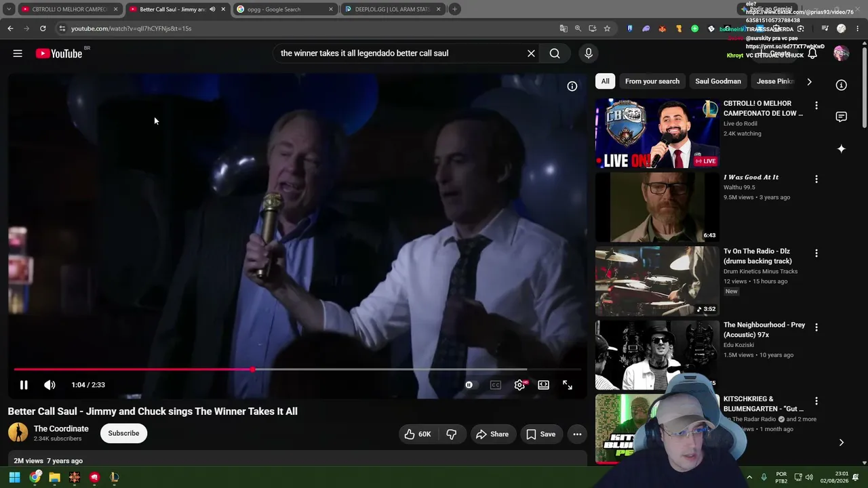Viewport: 868px width, 488px height.
Task: Reload the current page
Action: pyautogui.click(x=43, y=28)
